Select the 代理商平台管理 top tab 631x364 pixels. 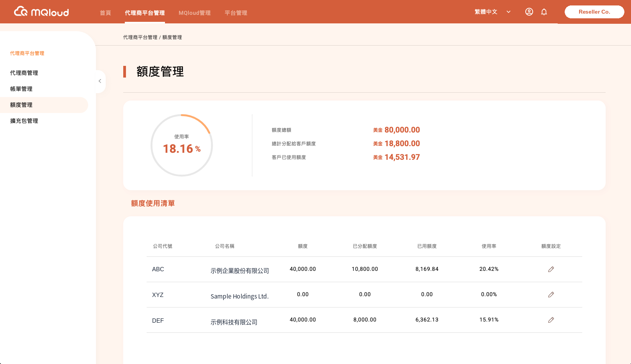tap(145, 13)
